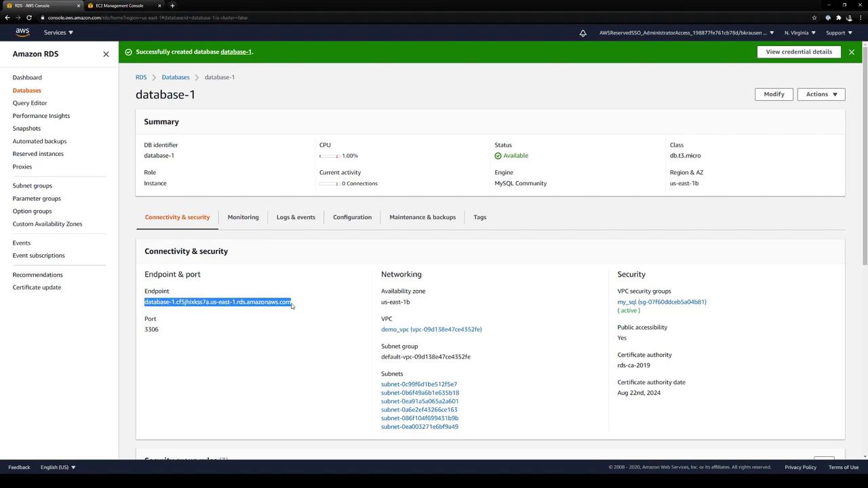Expand the Services menu
Image resolution: width=868 pixels, height=488 pixels.
(58, 33)
